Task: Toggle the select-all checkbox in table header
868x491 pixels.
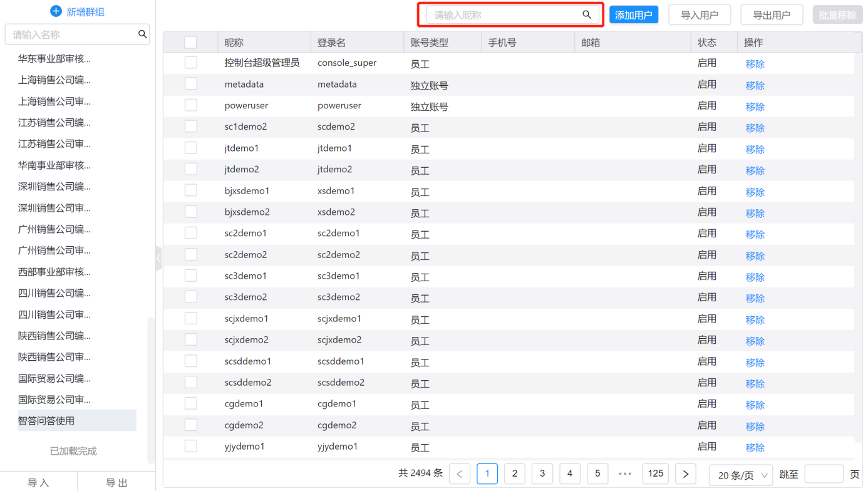Action: tap(191, 43)
